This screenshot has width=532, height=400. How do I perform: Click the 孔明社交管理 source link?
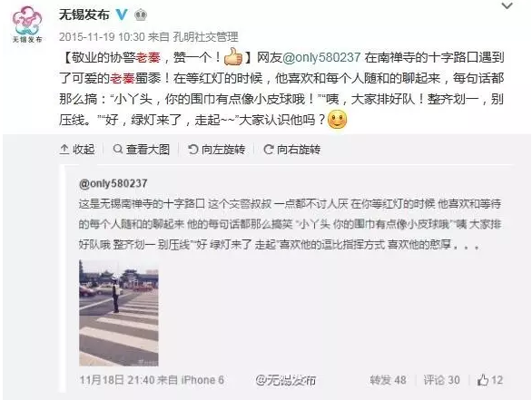[x=205, y=36]
